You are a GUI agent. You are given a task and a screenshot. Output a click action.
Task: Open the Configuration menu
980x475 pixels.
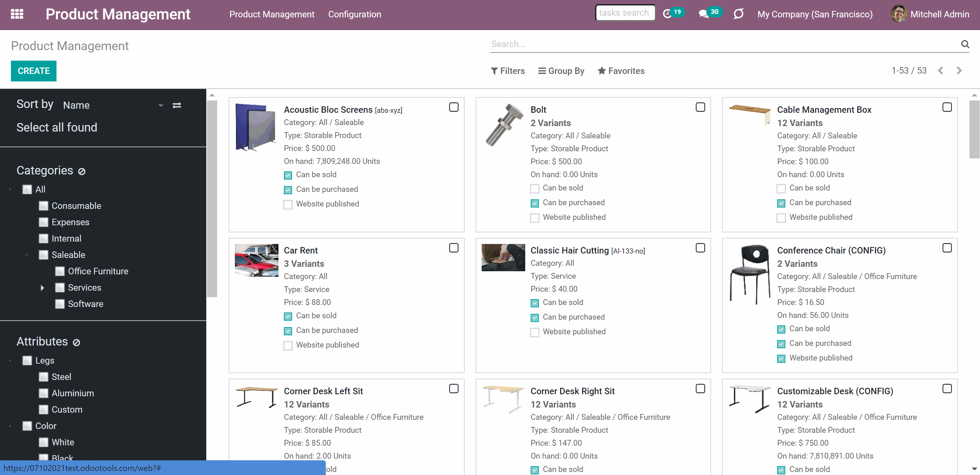(355, 14)
